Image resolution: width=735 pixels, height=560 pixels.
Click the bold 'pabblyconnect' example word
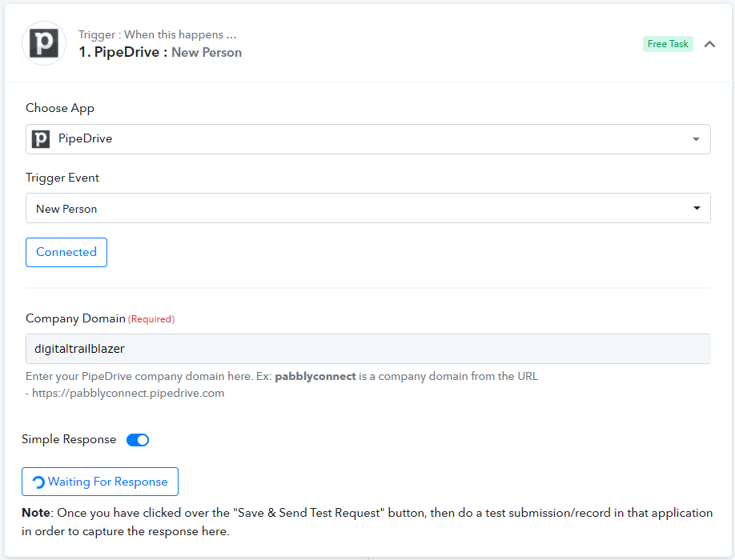pos(315,377)
